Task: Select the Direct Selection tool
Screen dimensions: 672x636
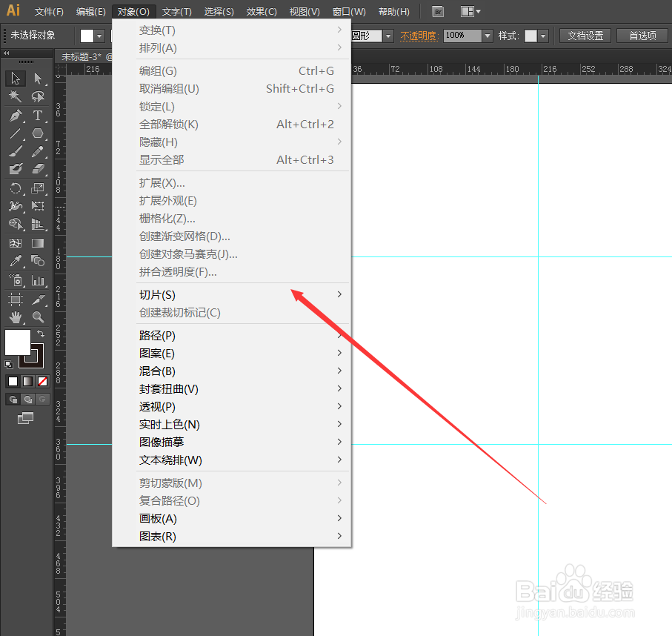Action: (x=38, y=79)
